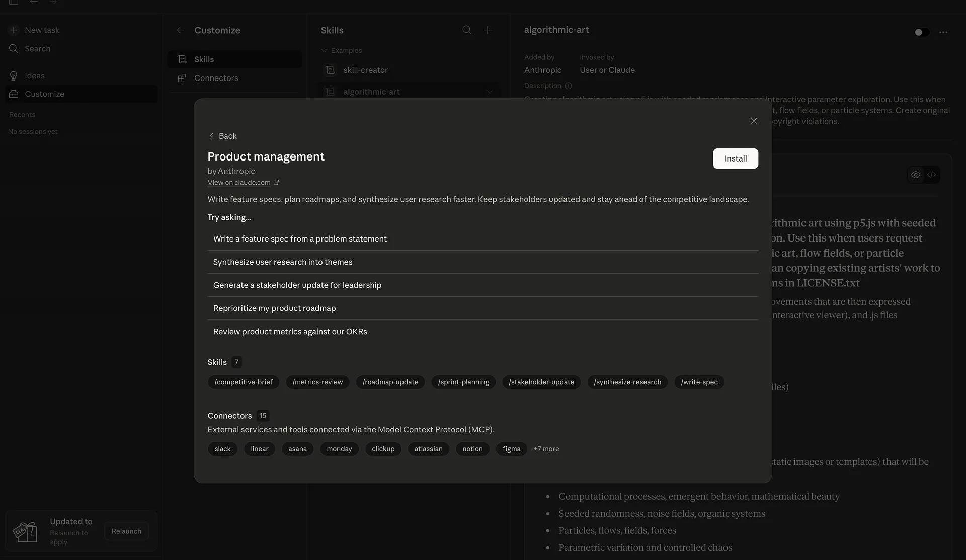Click the search magnifier in the Skills header
The width and height of the screenshot is (966, 560).
[x=467, y=30]
